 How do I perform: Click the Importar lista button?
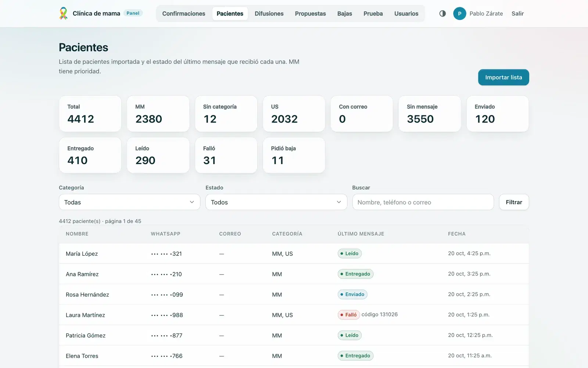tap(503, 77)
